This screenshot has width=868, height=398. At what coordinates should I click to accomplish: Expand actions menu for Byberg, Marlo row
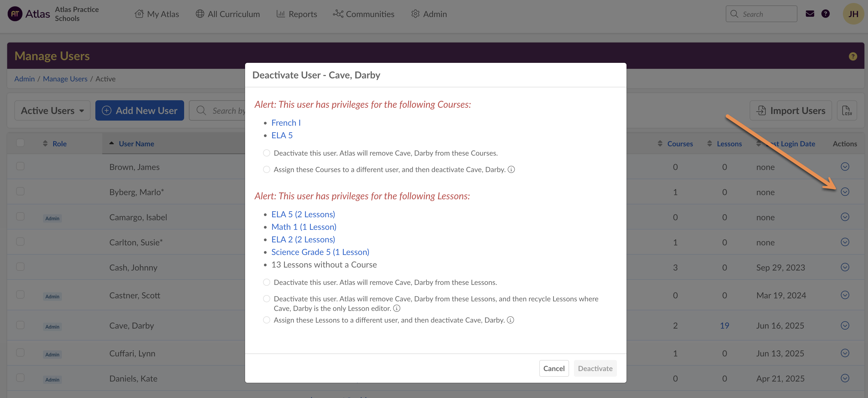pos(844,192)
